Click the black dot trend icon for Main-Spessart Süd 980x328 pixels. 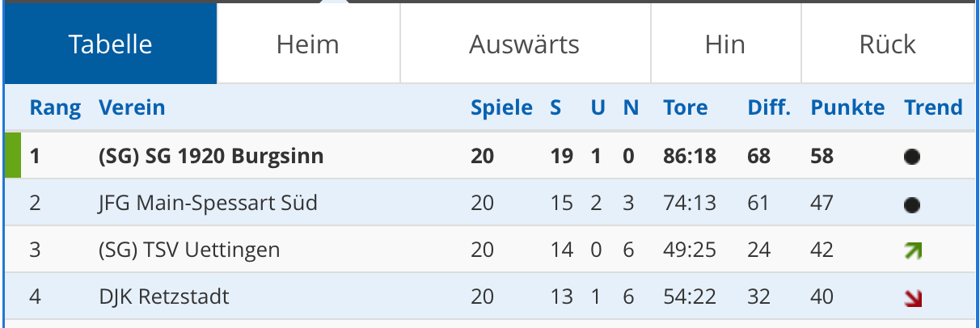click(x=912, y=204)
